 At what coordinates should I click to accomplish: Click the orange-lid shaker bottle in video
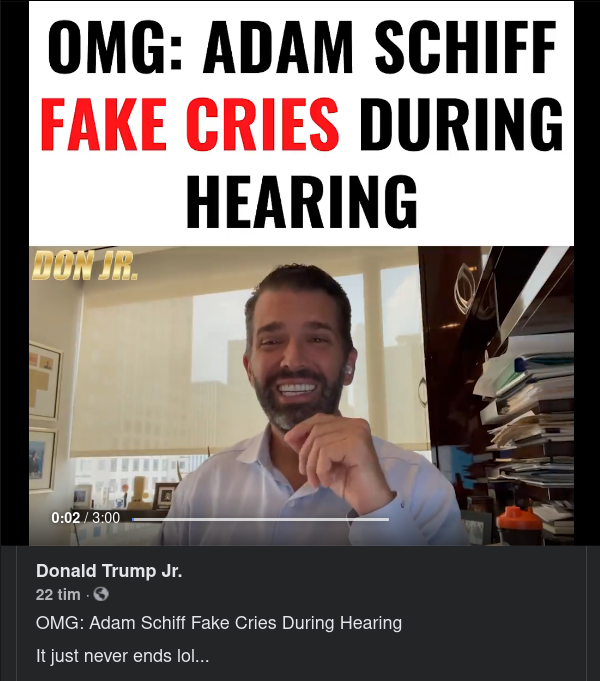tap(519, 525)
